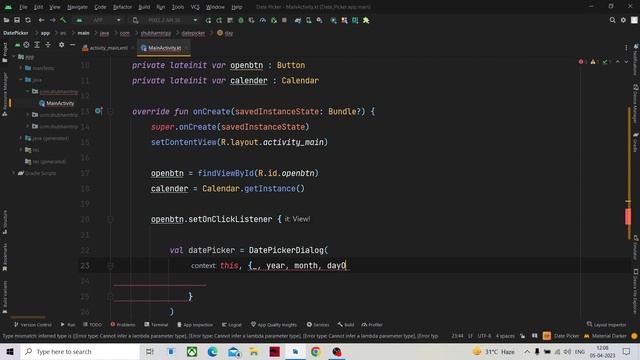Image resolution: width=640 pixels, height=360 pixels.
Task: Click the scroll-from-source target icon in Project panel
Action: (x=26, y=44)
